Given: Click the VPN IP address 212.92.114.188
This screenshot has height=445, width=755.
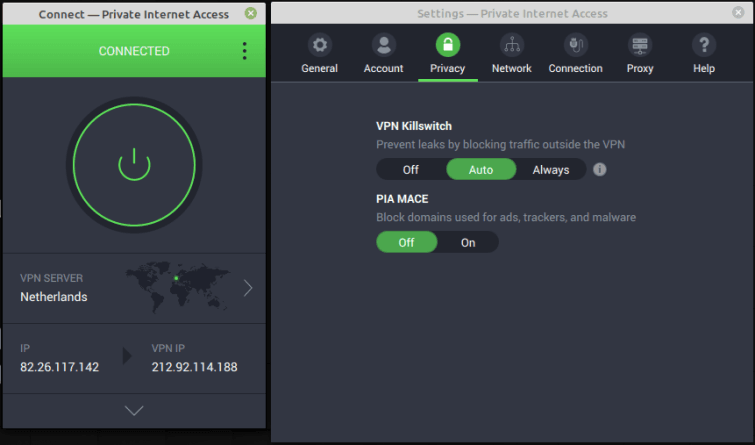Looking at the screenshot, I should [194, 367].
